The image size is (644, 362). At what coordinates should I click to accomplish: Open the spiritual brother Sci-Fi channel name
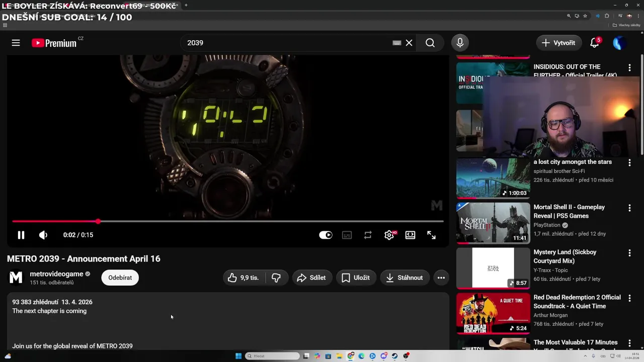pos(559,171)
